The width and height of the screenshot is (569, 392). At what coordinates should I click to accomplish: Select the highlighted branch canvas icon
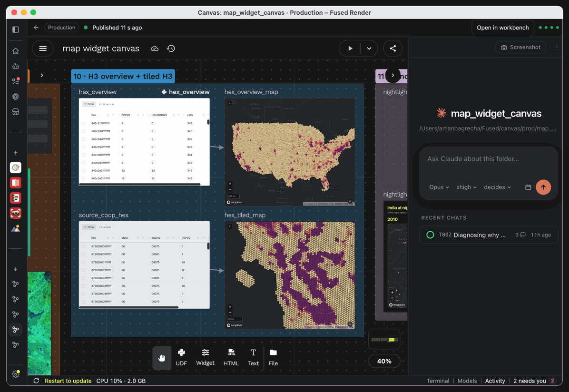[16, 330]
